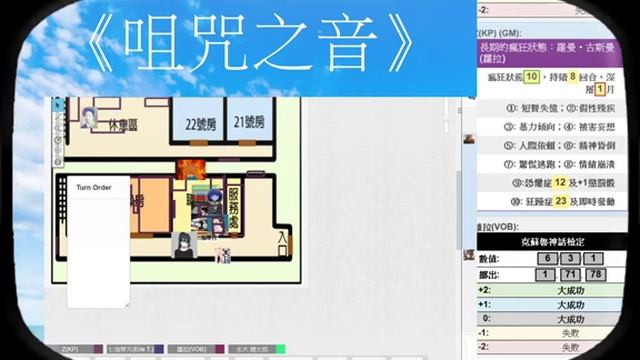Screen dimensions: 640x360
Task: Click the 服務處 label on map
Action: tap(233, 209)
